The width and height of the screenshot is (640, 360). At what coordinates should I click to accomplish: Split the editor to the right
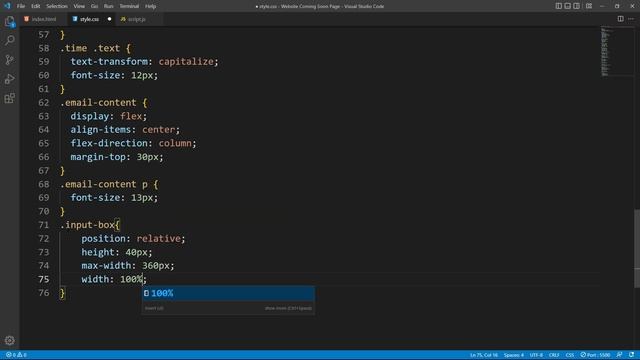620,19
